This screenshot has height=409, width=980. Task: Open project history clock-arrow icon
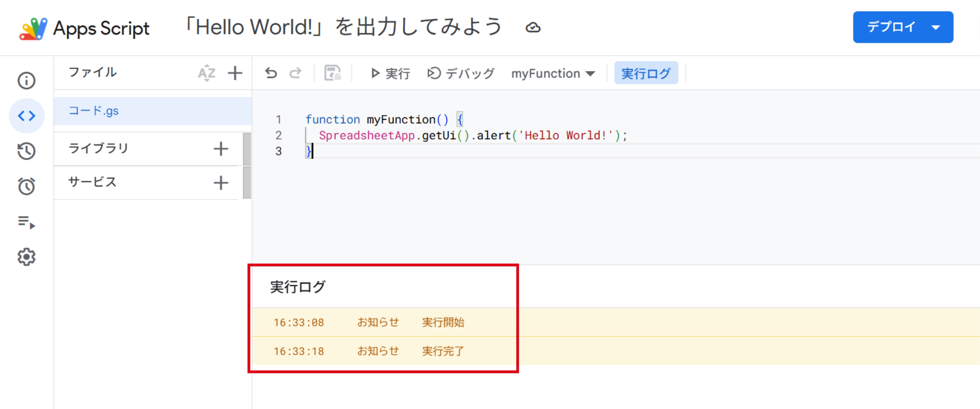pyautogui.click(x=26, y=151)
